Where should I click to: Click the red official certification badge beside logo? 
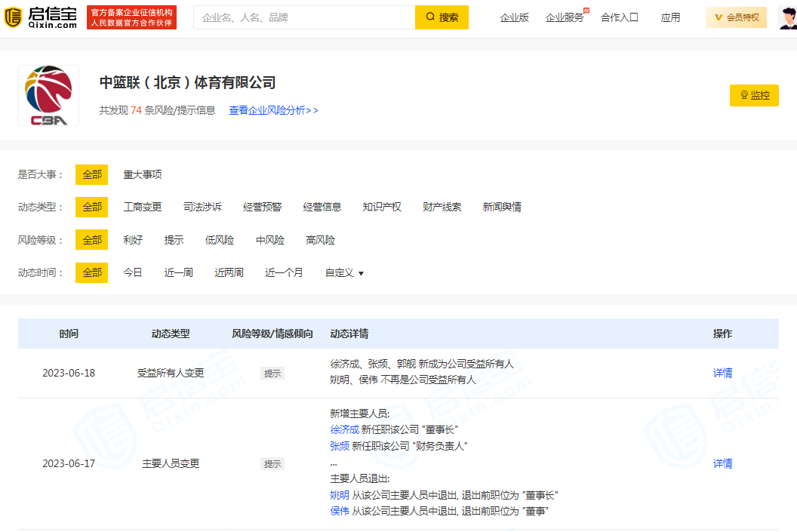coord(131,17)
